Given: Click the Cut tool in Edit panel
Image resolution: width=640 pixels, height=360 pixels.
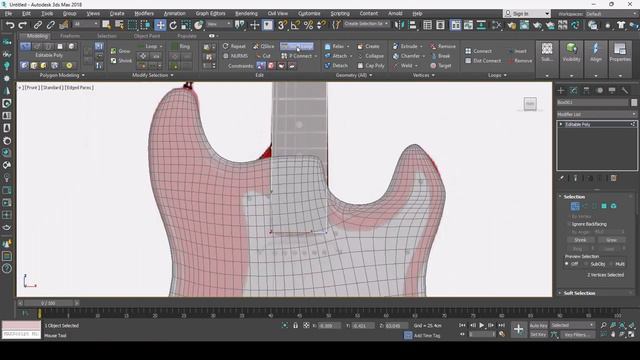Looking at the screenshot, I should [263, 56].
